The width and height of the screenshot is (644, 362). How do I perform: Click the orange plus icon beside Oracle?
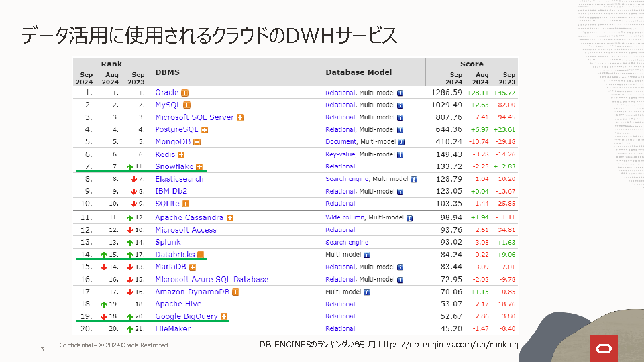point(184,93)
